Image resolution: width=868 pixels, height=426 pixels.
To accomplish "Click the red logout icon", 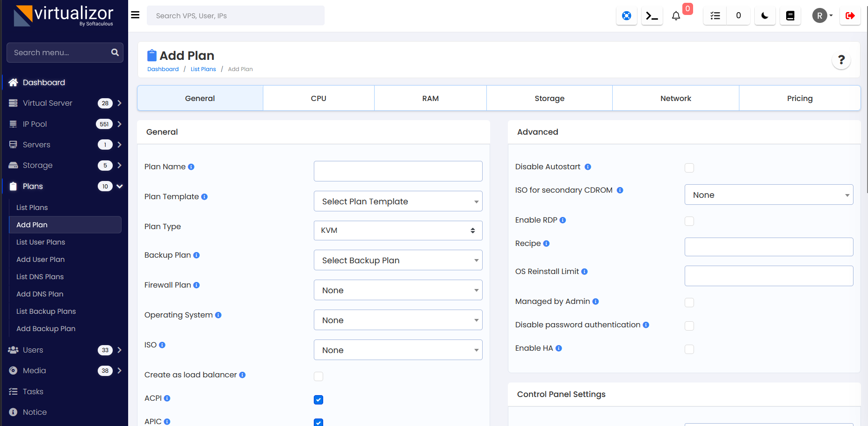I will (x=850, y=16).
